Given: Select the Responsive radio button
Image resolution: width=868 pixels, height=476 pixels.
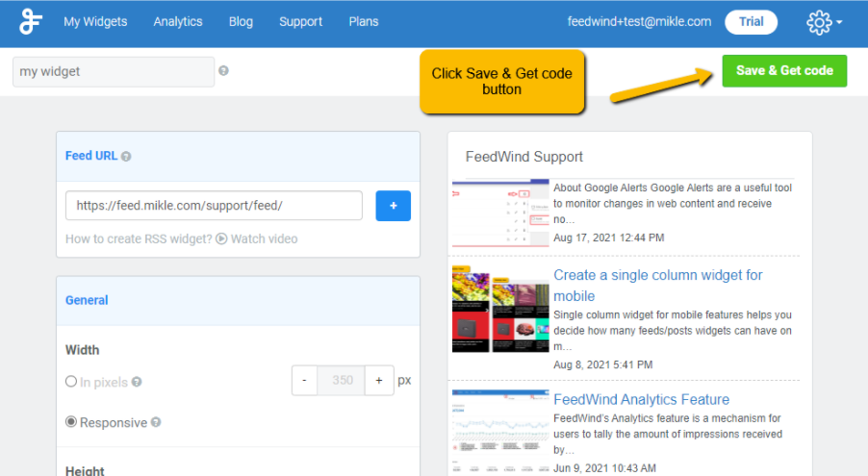Looking at the screenshot, I should pyautogui.click(x=71, y=422).
